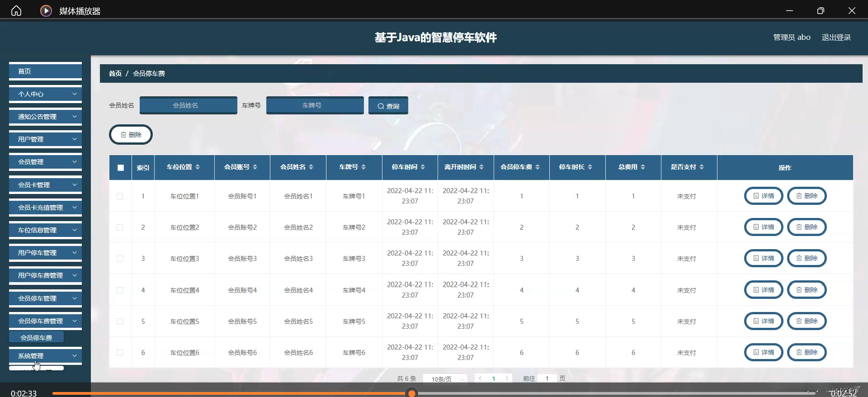Expand the 用户管理 sidebar menu
The image size is (868, 397).
click(45, 139)
